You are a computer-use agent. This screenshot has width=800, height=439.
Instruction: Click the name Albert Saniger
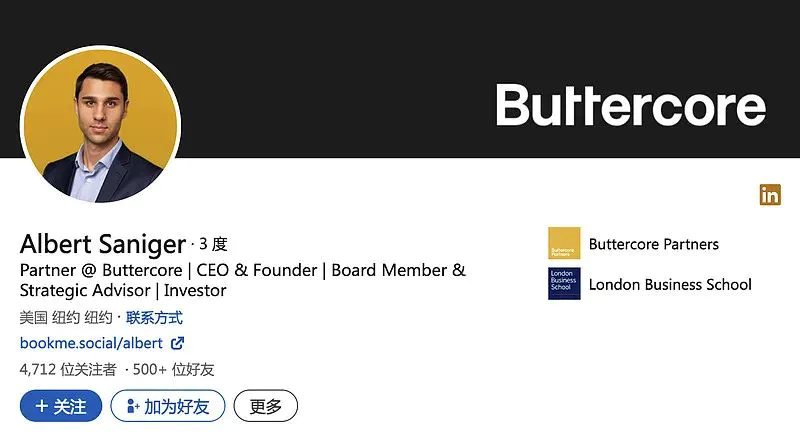tap(103, 243)
